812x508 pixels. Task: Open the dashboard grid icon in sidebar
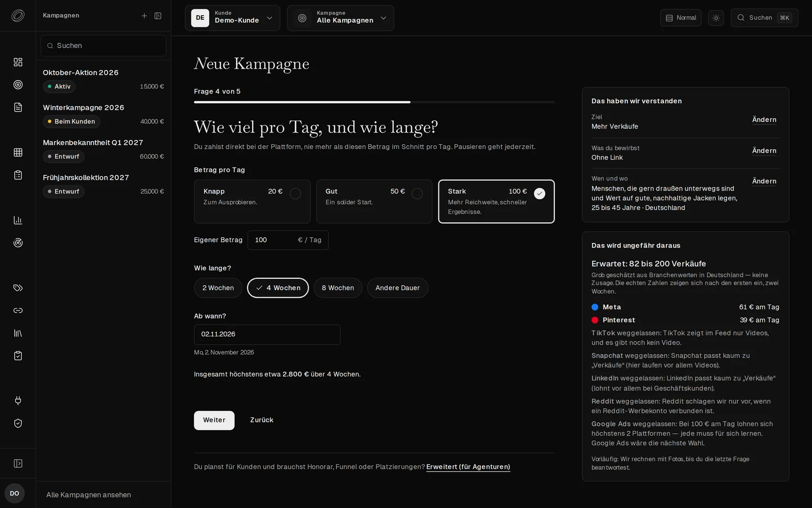tap(18, 62)
